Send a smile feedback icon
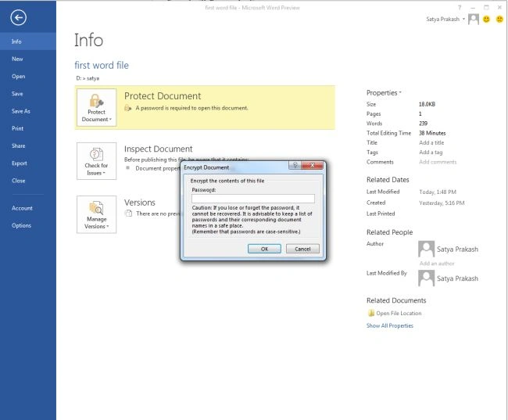 pos(486,19)
